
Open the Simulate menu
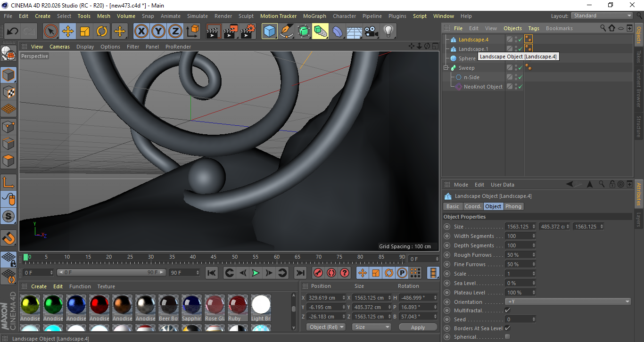pyautogui.click(x=197, y=16)
